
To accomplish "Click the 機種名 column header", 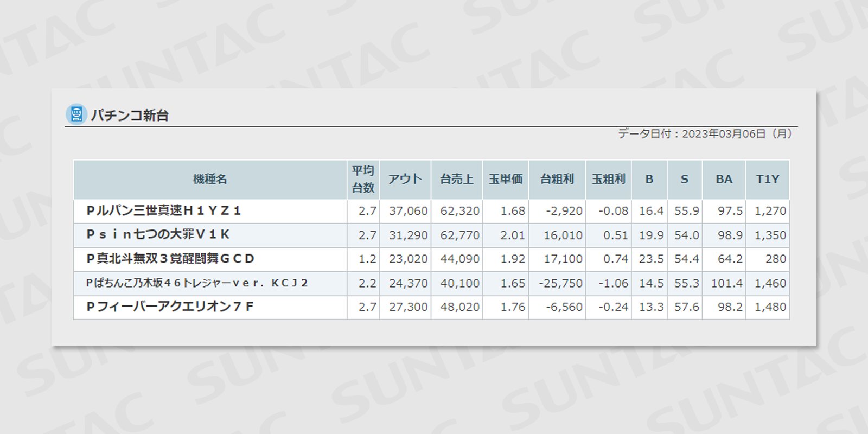I will [x=210, y=180].
